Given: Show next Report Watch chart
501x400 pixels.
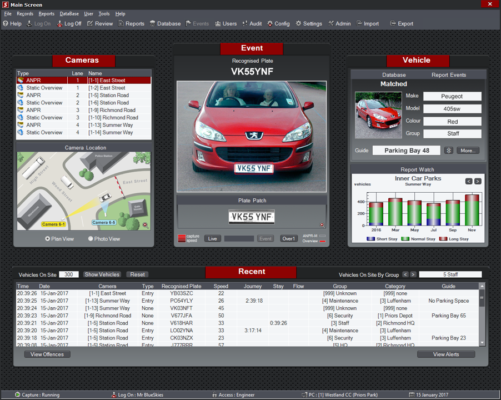Looking at the screenshot, I should click(x=478, y=181).
